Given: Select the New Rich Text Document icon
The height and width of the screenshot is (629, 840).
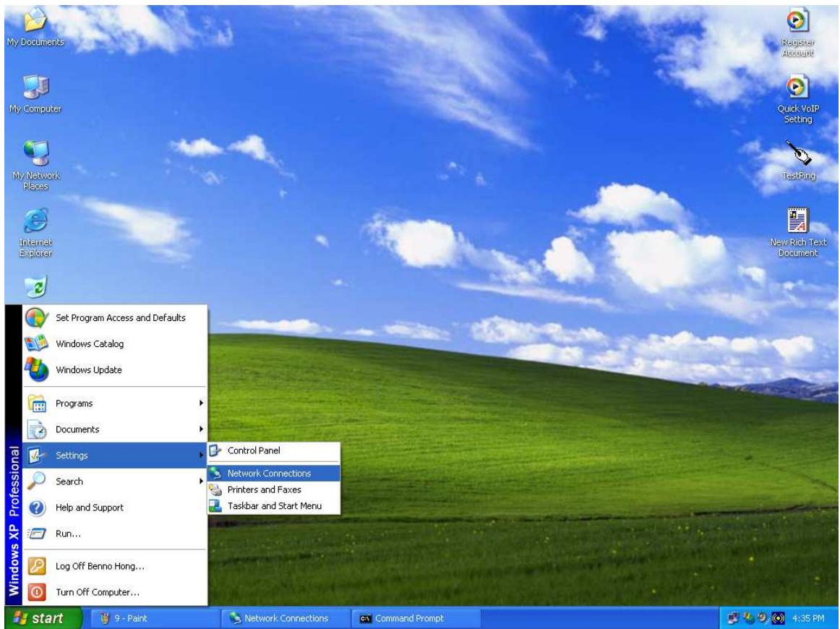Looking at the screenshot, I should 797,232.
